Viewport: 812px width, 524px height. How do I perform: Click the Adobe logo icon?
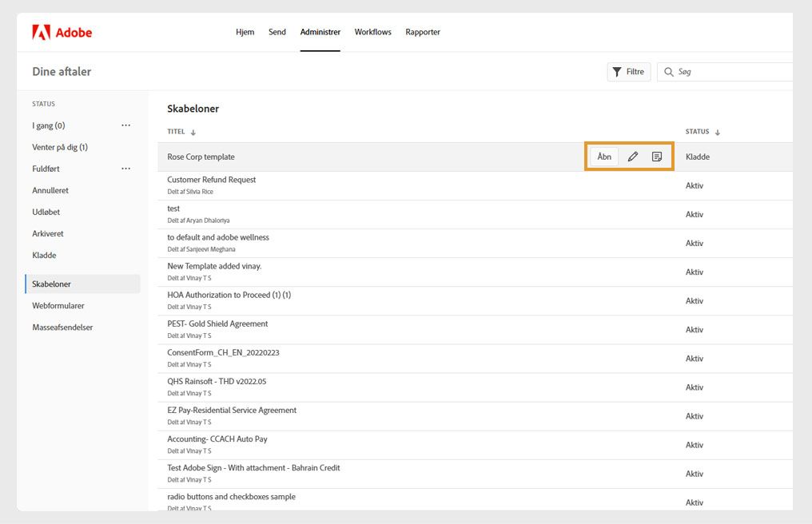(42, 33)
